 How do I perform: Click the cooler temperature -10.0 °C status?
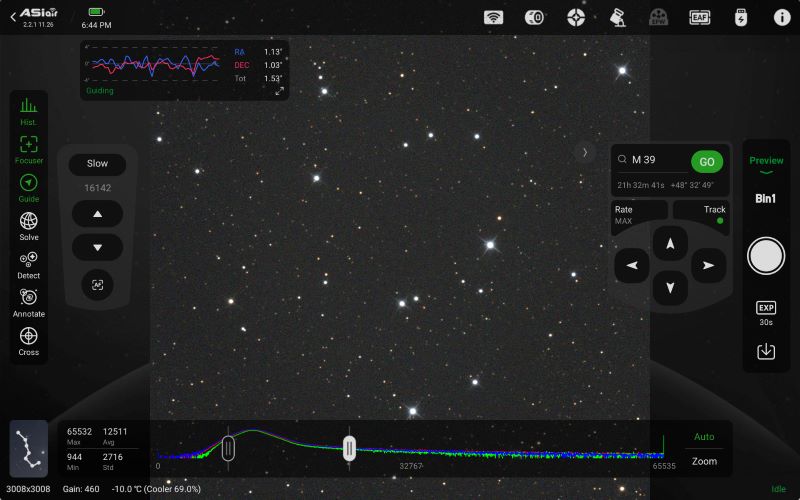click(156, 489)
